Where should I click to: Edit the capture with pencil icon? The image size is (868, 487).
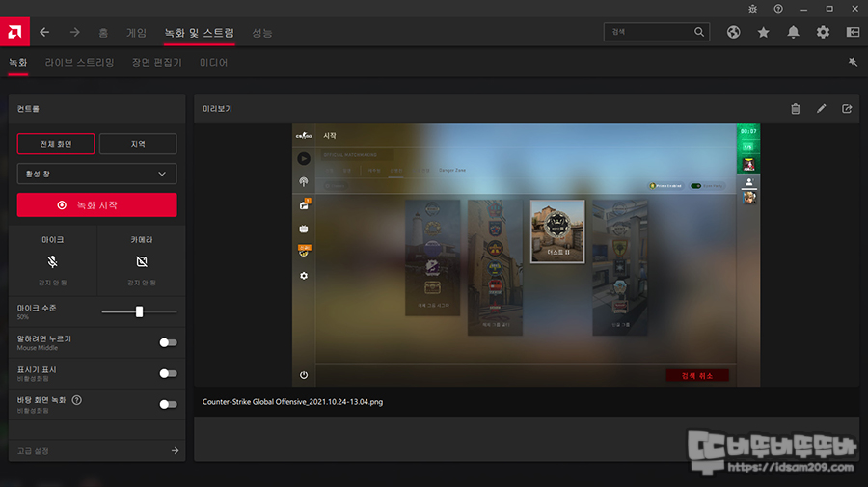click(x=822, y=108)
